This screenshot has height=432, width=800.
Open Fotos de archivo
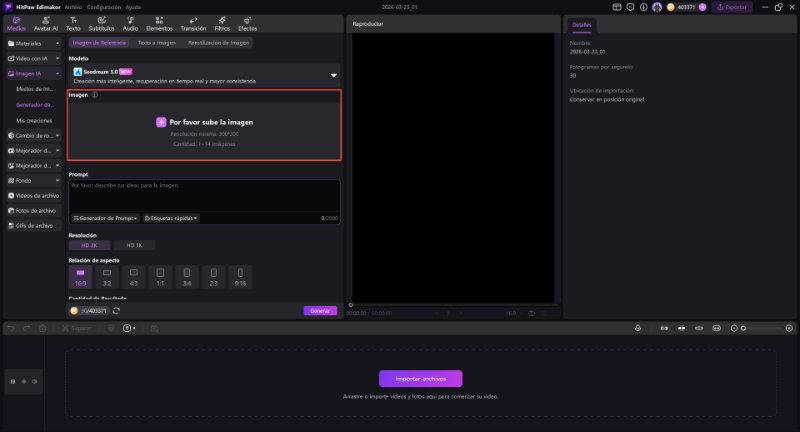pos(34,211)
